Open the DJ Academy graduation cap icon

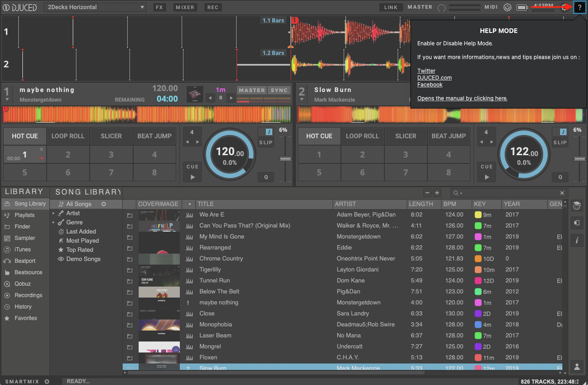click(577, 205)
